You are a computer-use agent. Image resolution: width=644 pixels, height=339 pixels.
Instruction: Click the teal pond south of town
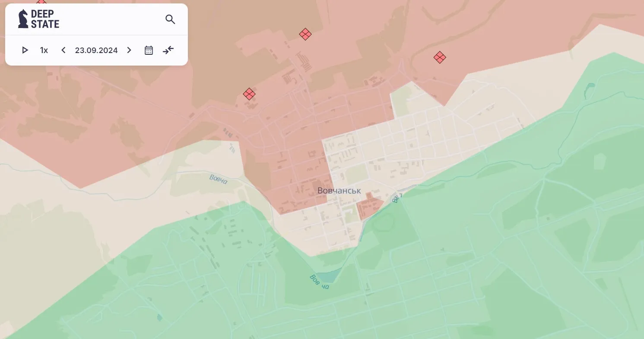coord(329,276)
